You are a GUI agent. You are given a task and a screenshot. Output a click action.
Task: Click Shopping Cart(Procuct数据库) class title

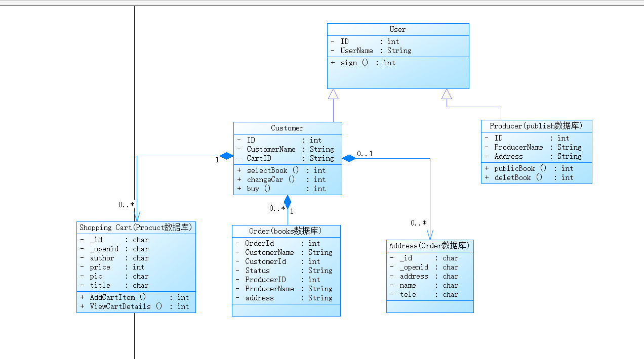click(x=136, y=228)
